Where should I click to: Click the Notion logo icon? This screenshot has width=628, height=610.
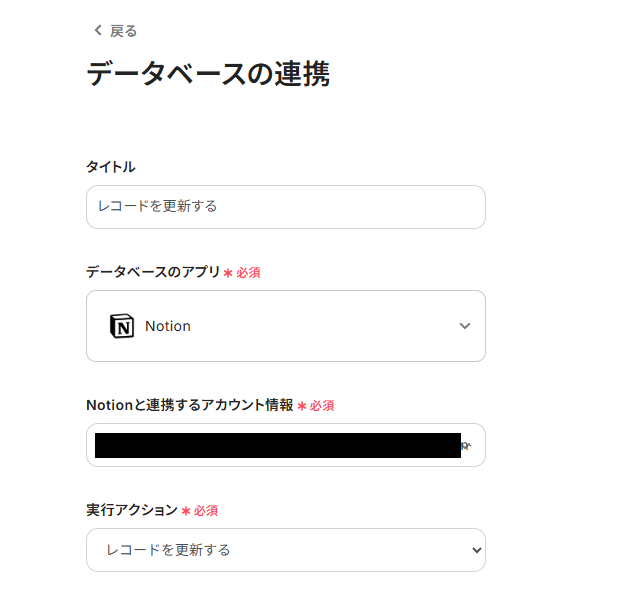pyautogui.click(x=121, y=326)
